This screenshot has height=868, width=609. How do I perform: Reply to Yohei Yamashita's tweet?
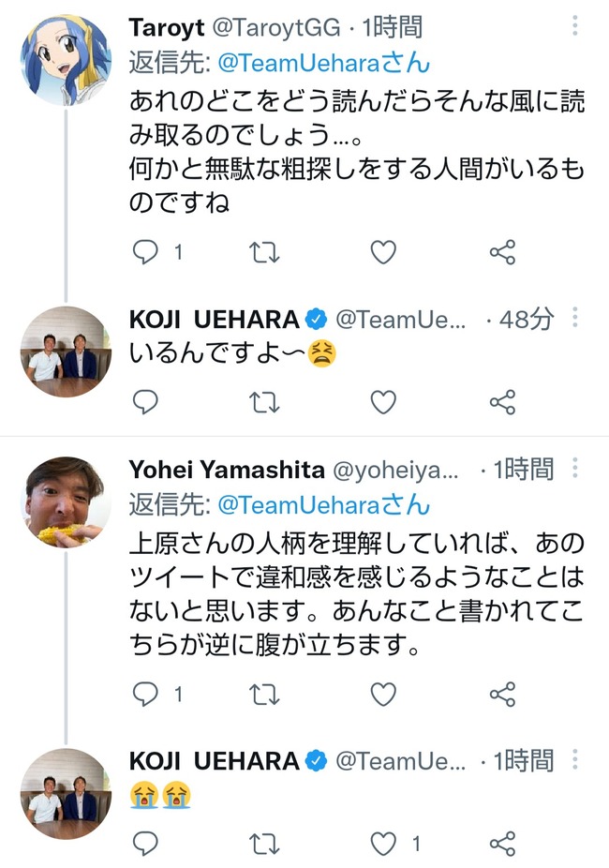[x=144, y=694]
